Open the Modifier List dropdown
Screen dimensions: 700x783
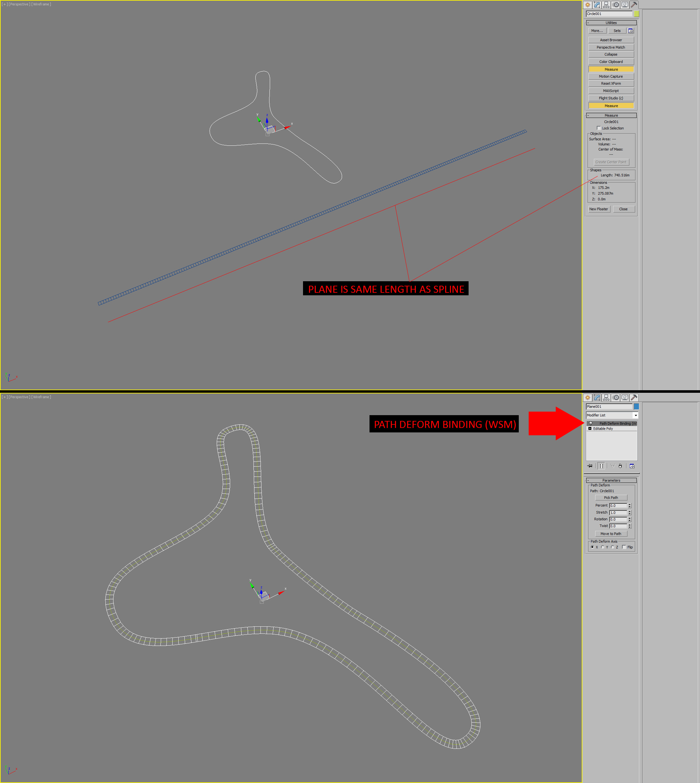[x=635, y=415]
